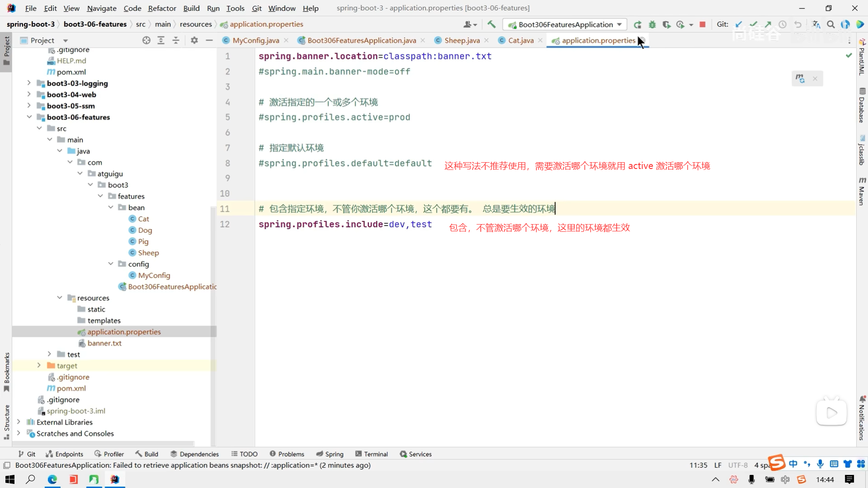Collapse the config package folder
Image resolution: width=868 pixels, height=488 pixels.
111,264
